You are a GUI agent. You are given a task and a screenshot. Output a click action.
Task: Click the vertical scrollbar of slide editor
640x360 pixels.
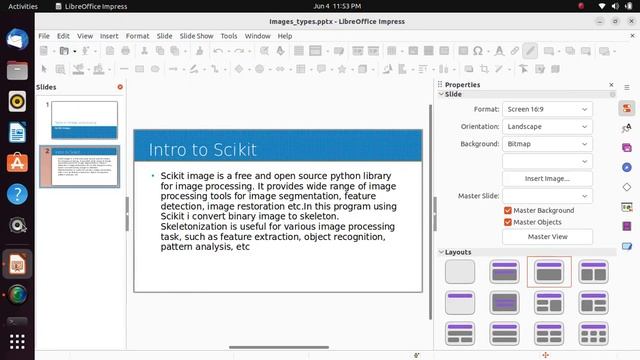coord(430,212)
